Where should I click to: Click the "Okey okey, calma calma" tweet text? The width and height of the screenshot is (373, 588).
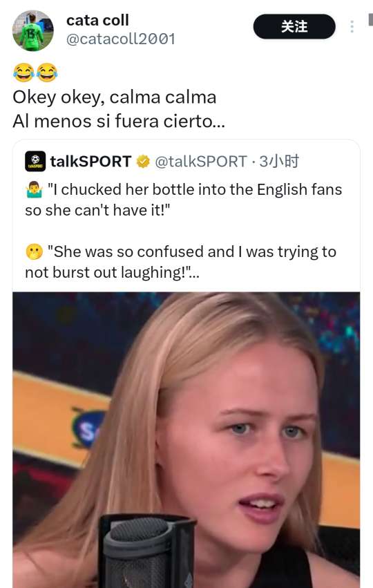click(x=115, y=97)
